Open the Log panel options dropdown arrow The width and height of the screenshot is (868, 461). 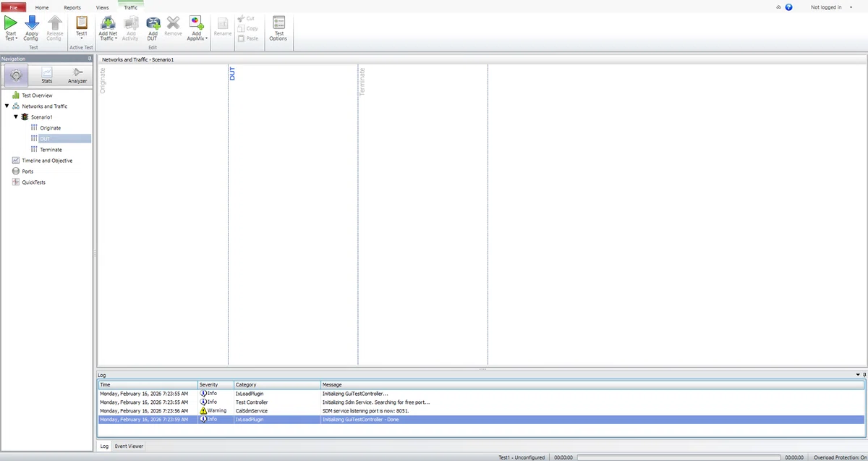pos(858,375)
